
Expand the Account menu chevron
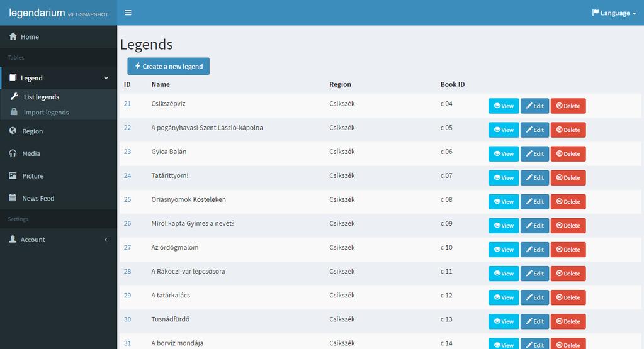(x=106, y=240)
